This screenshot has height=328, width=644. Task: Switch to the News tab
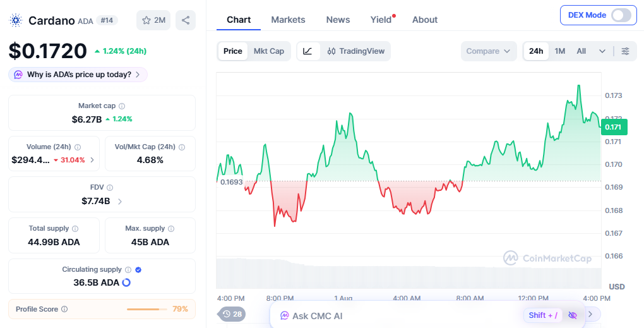tap(338, 20)
